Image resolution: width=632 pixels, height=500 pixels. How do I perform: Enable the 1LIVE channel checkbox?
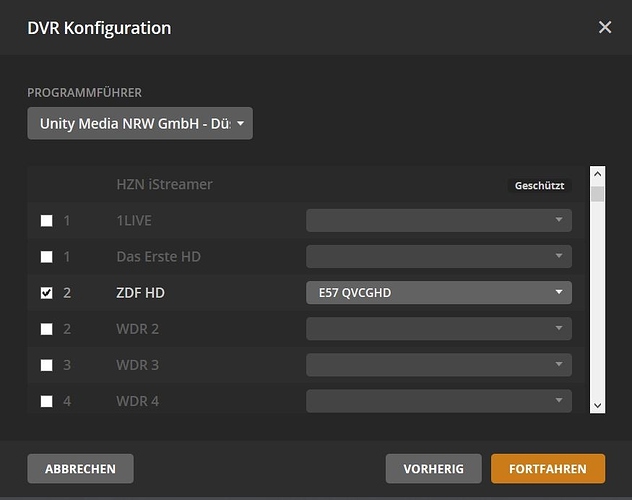(x=46, y=220)
